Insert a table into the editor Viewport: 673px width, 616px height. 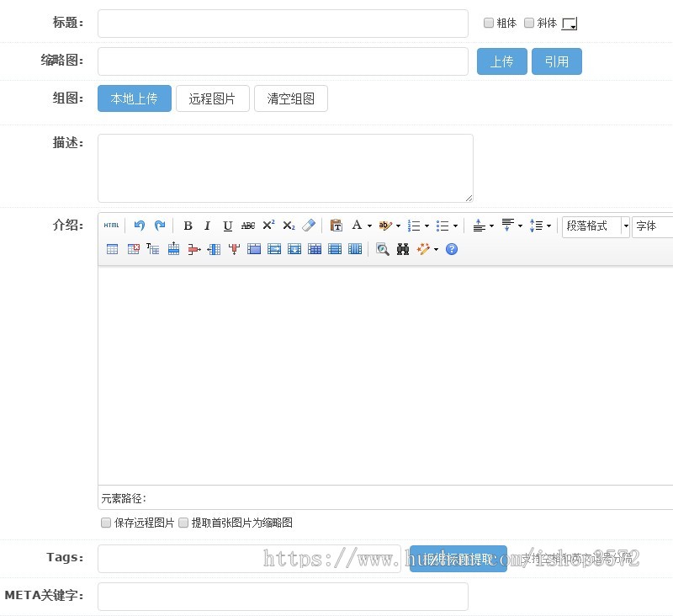pos(112,249)
